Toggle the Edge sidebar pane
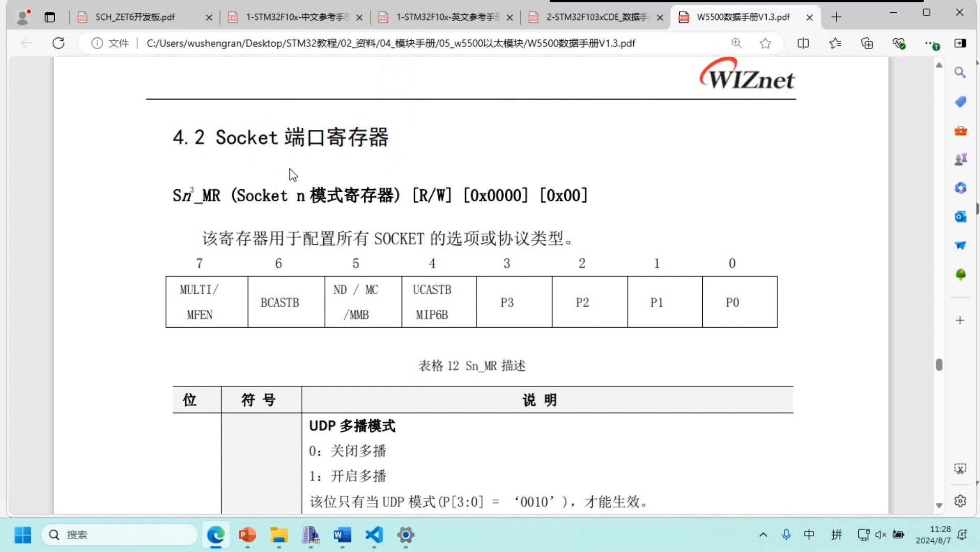Image resolution: width=980 pixels, height=552 pixels. pyautogui.click(x=960, y=43)
